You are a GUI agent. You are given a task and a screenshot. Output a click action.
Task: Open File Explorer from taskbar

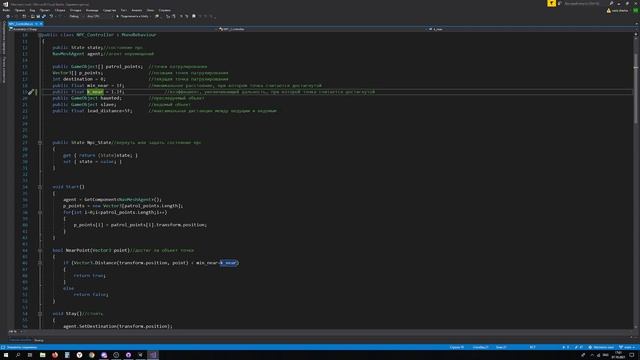click(x=42, y=355)
